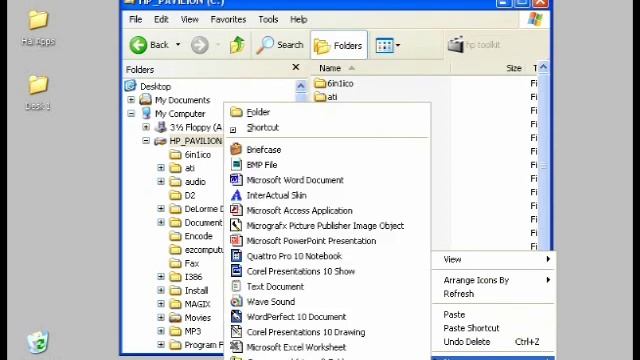The height and width of the screenshot is (360, 640).
Task: Open the View menu in menu bar
Action: coord(190,19)
